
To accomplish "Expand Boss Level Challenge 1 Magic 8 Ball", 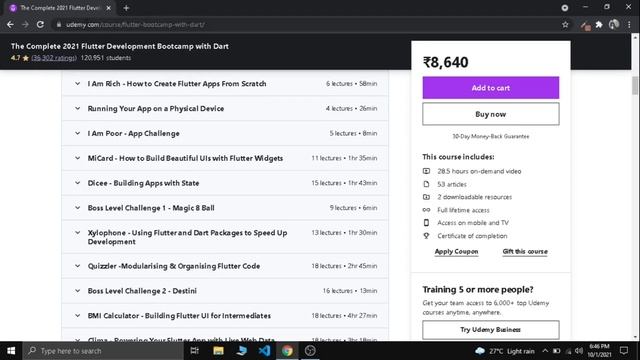I will coord(225,208).
